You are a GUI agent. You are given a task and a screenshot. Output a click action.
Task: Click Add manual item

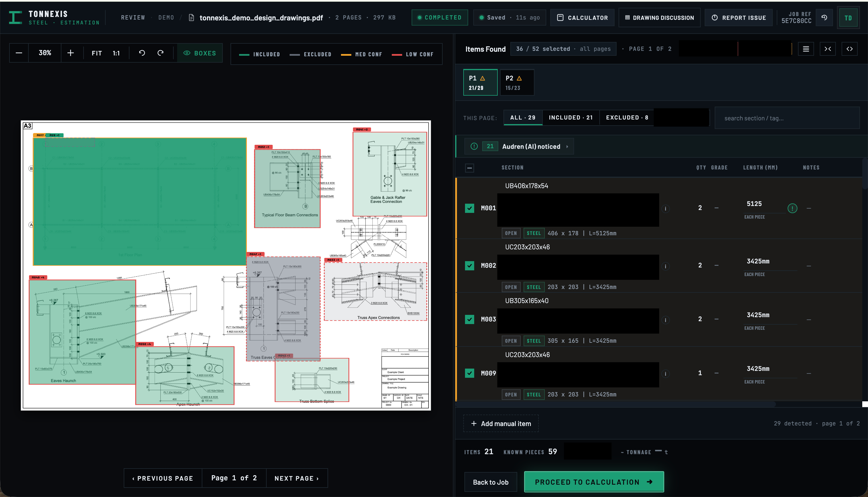[501, 424]
